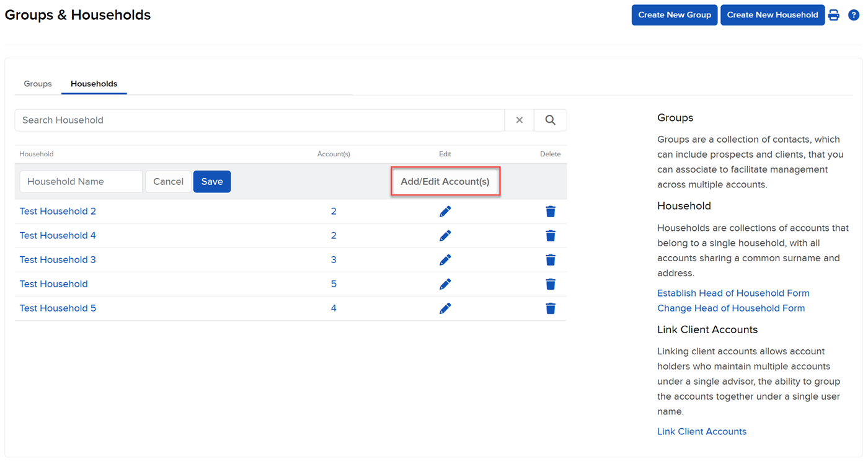
Task: Delete Test Household 2 via trash icon
Action: click(551, 212)
